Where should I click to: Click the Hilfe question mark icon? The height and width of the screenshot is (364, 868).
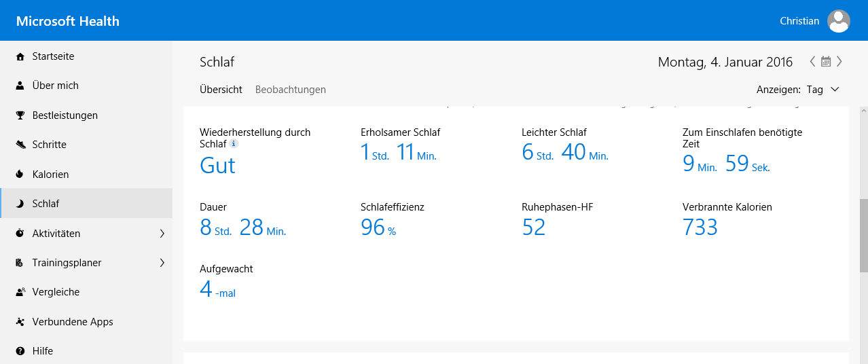(20, 351)
